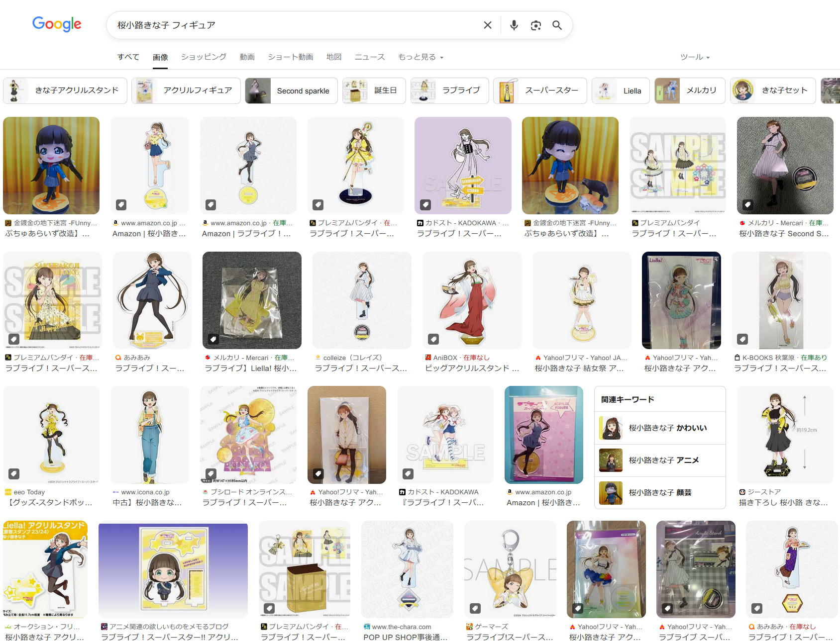Select the スーパースター filter chip
Screen dimensions: 840x644
(540, 91)
